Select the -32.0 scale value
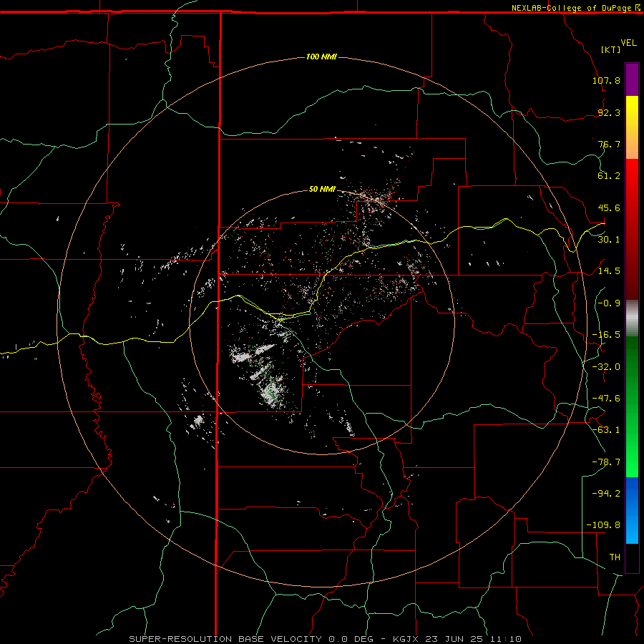The height and width of the screenshot is (644, 644). pos(606,367)
